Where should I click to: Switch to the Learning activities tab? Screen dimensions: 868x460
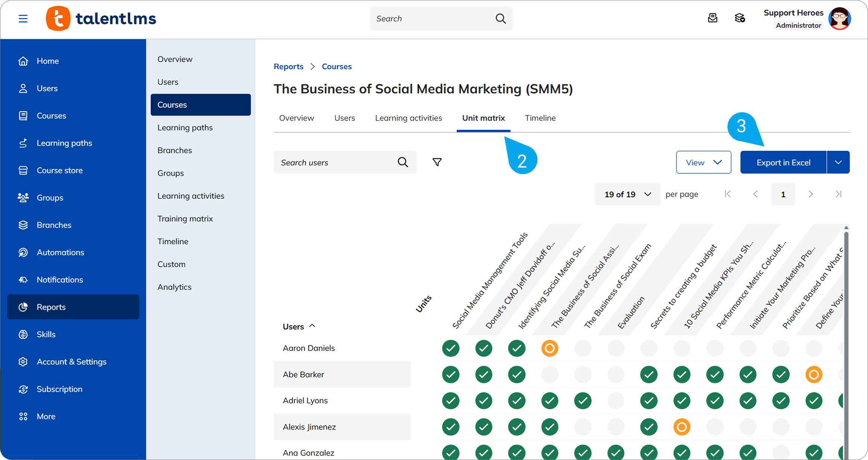pos(408,118)
